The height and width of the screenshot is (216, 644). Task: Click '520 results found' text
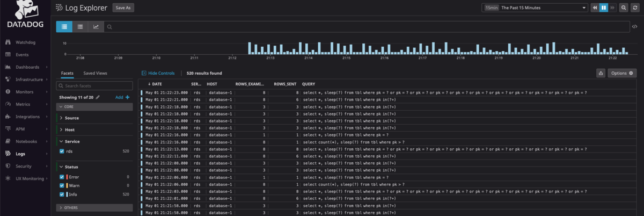(x=204, y=73)
